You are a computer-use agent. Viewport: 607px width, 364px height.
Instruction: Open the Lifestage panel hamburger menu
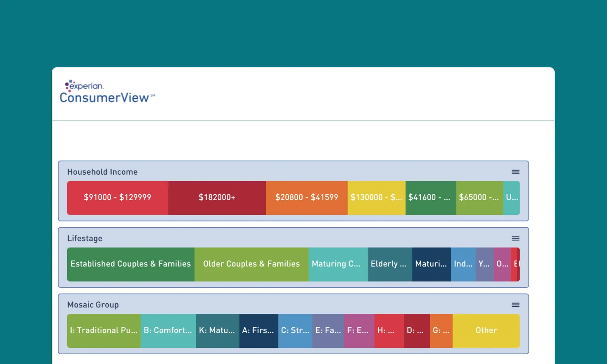515,239
